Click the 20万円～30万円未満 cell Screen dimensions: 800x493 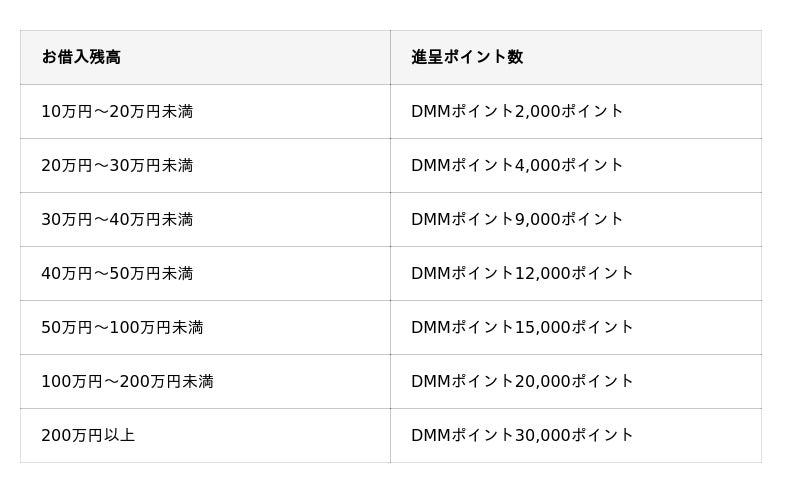[x=117, y=165]
